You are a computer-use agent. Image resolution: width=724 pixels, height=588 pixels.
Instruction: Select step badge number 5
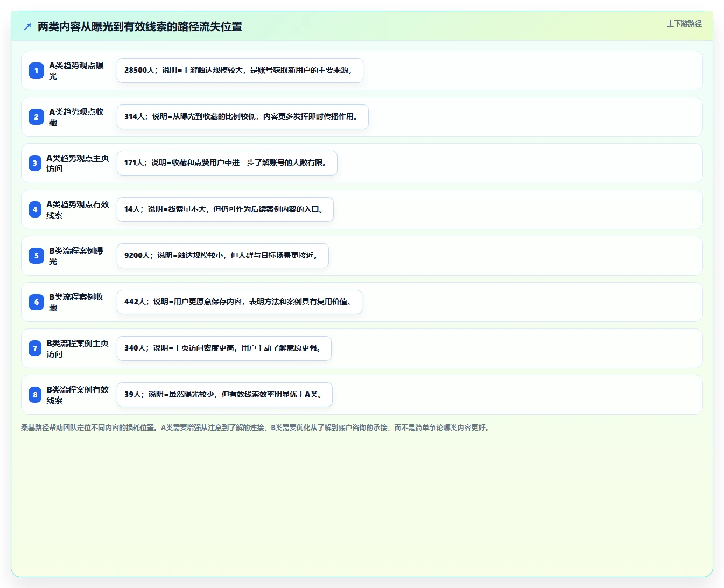(x=36, y=256)
